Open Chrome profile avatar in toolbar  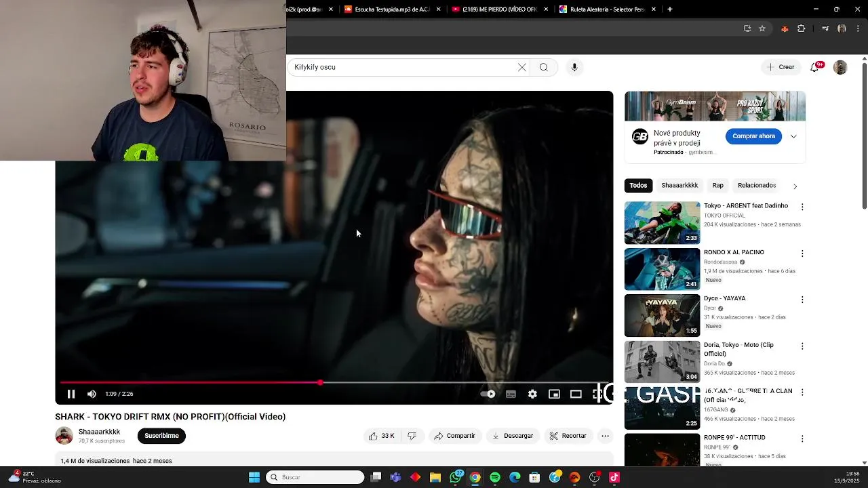[x=842, y=28]
